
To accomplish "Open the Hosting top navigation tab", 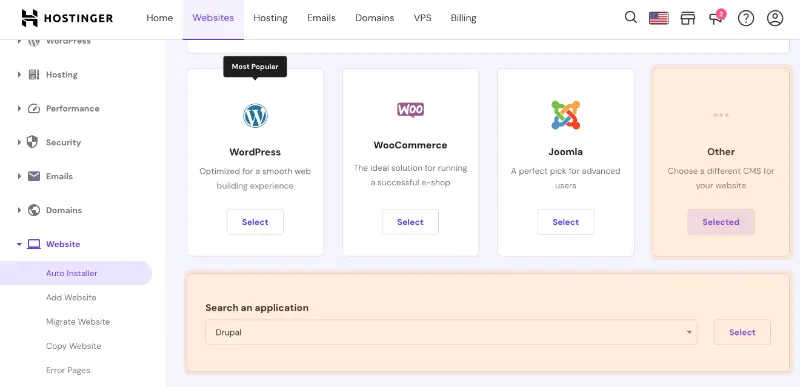I will [x=270, y=18].
